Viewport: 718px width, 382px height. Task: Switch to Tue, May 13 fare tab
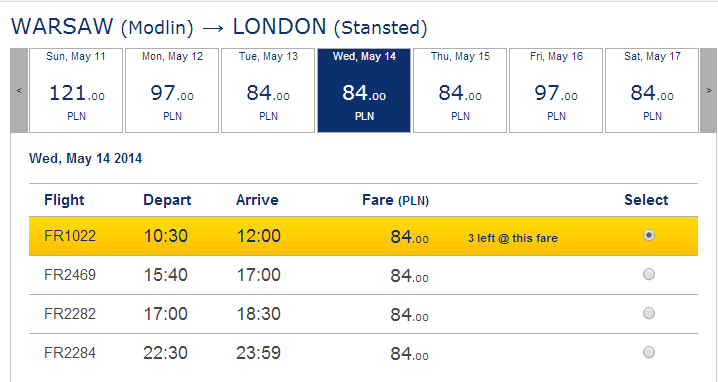268,90
